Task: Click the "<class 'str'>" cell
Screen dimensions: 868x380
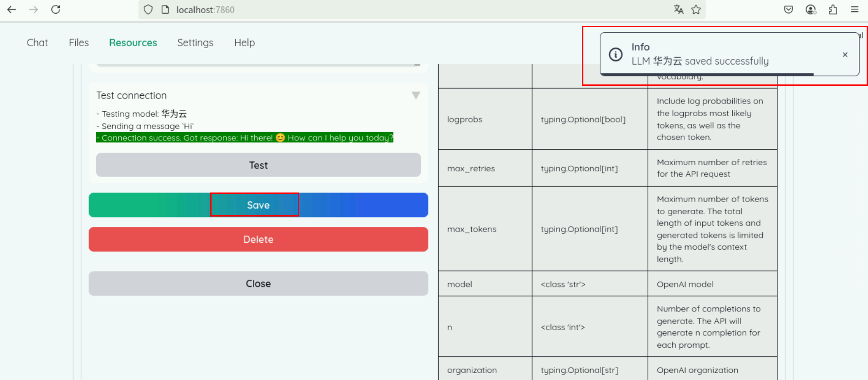Action: click(590, 284)
